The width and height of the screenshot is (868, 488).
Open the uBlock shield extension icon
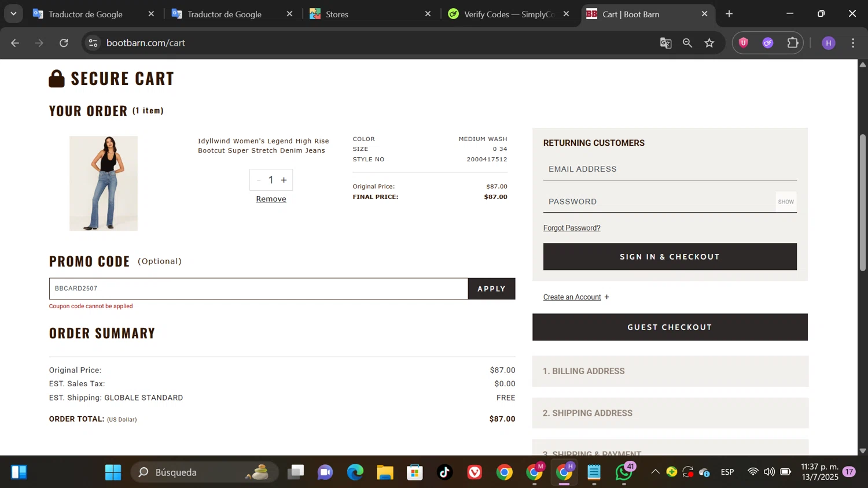point(744,43)
